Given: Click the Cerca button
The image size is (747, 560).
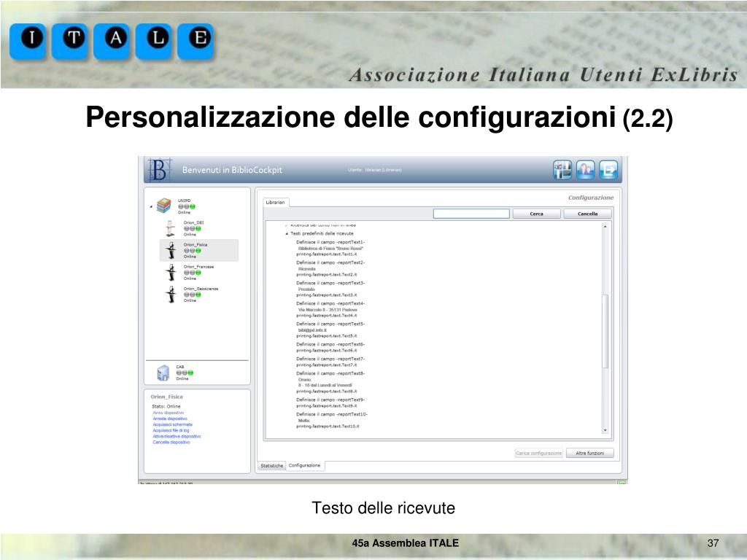Looking at the screenshot, I should (x=536, y=214).
